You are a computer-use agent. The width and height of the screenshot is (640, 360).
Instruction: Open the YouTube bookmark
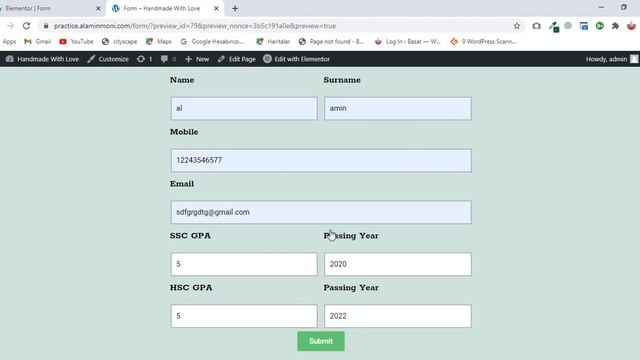pyautogui.click(x=76, y=42)
